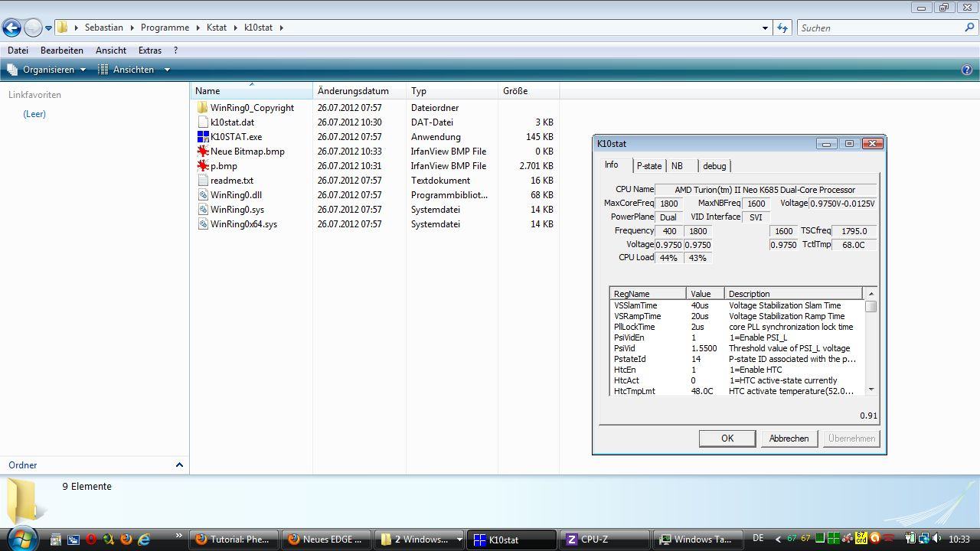The width and height of the screenshot is (980, 551).
Task: Click the Explorer back navigation arrow
Action: click(11, 28)
